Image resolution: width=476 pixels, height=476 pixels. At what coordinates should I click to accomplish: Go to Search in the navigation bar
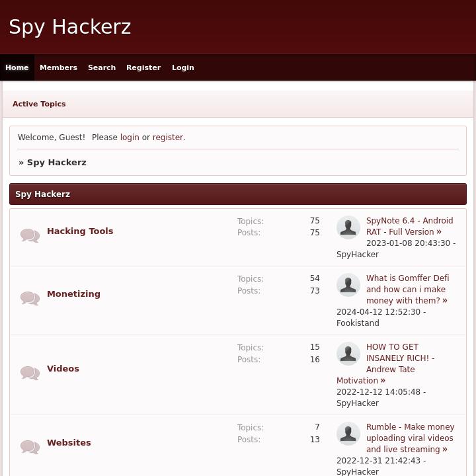point(102,67)
